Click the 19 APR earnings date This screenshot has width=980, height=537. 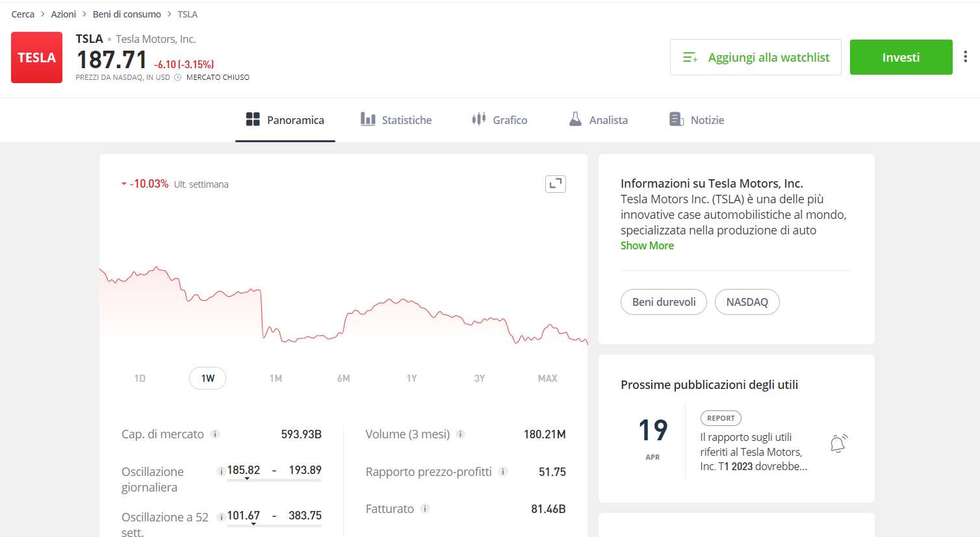point(652,439)
